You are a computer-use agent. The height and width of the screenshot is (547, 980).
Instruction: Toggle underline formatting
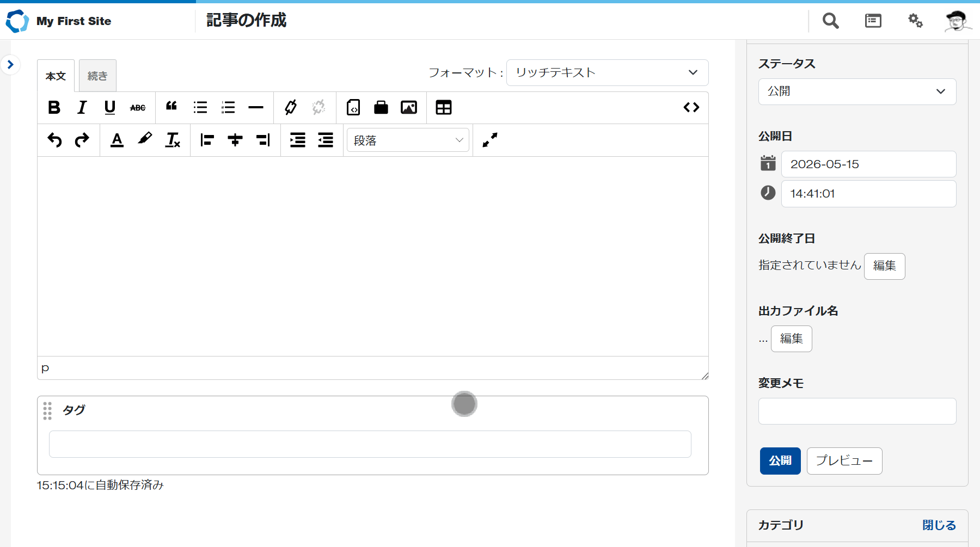coord(110,107)
